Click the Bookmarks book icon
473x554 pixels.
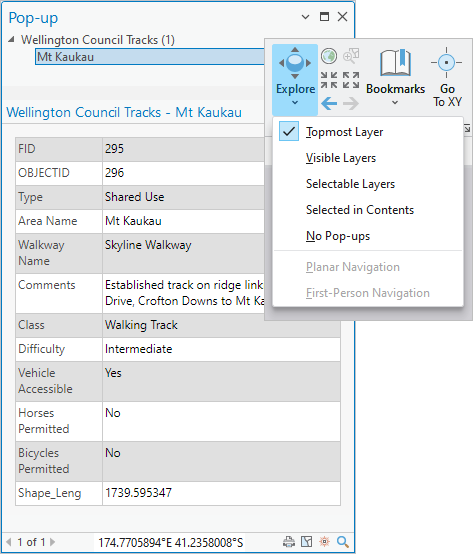[395, 63]
